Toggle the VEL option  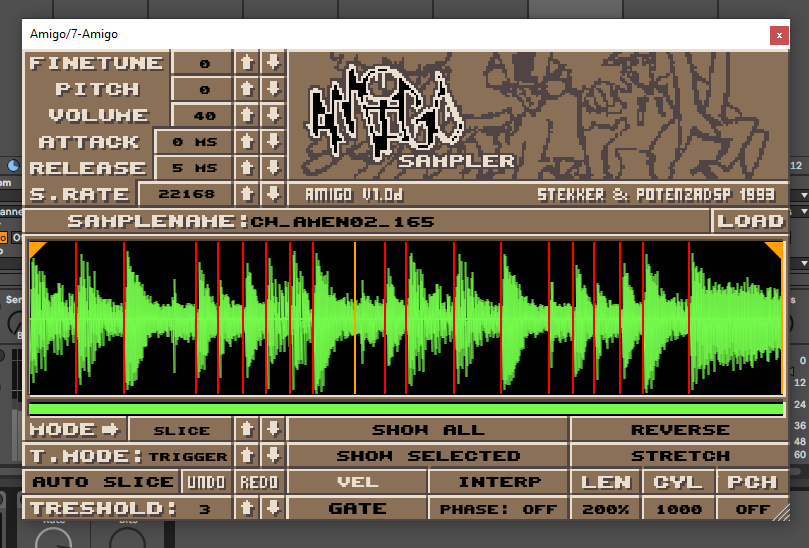(357, 482)
